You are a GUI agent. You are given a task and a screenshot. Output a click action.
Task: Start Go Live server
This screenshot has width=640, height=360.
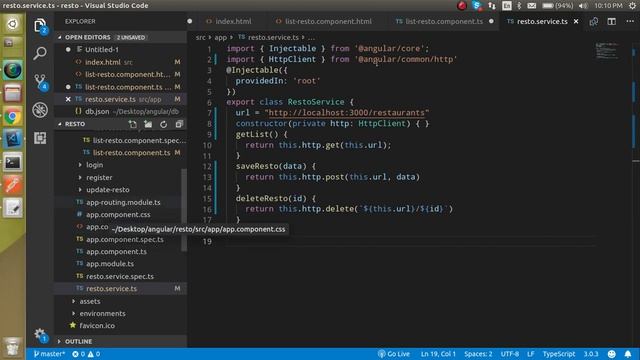pos(394,354)
